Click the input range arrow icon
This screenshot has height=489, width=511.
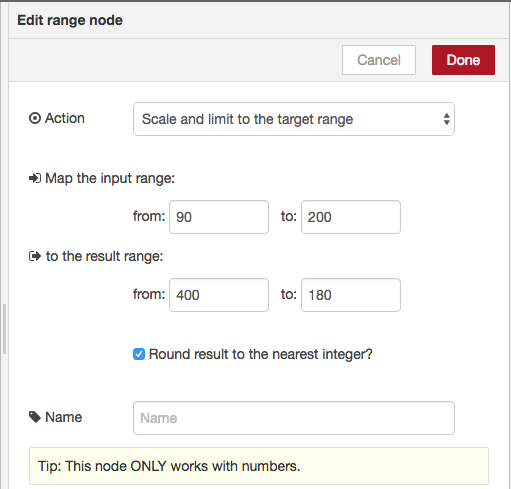pyautogui.click(x=35, y=178)
